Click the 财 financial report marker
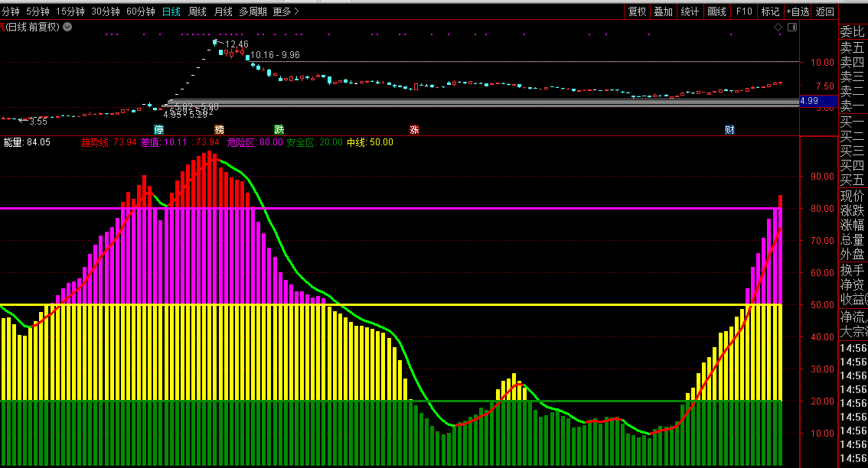 click(x=729, y=129)
